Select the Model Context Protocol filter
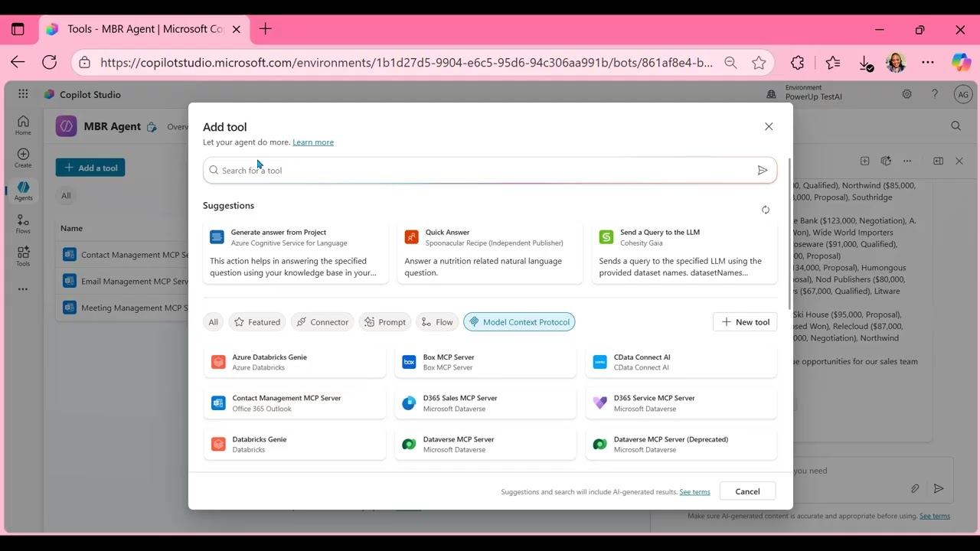The height and width of the screenshot is (551, 980). pyautogui.click(x=519, y=322)
